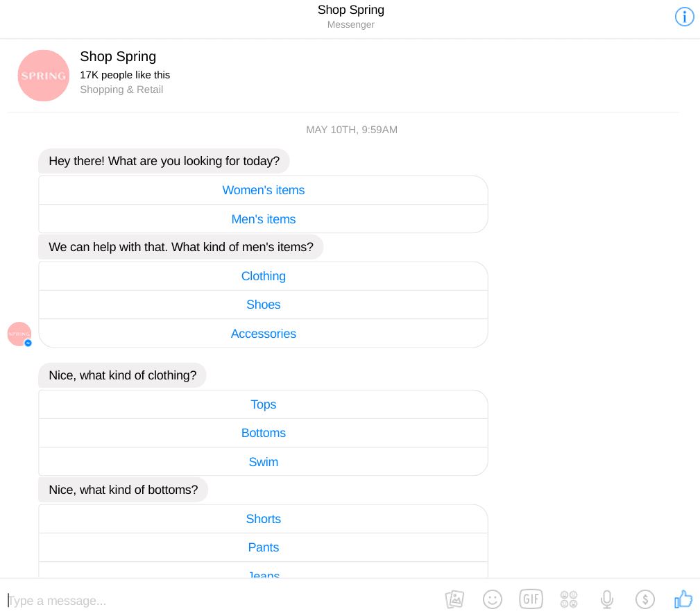Select the Clothing category
This screenshot has height=616, width=700.
point(264,276)
